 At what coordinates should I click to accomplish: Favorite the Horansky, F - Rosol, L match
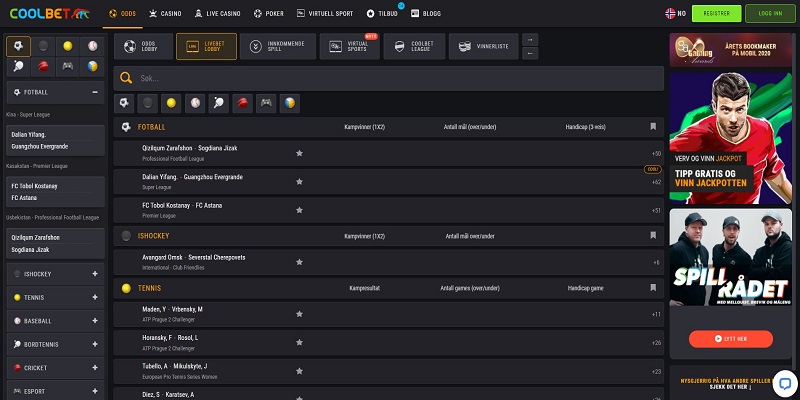pyautogui.click(x=299, y=343)
